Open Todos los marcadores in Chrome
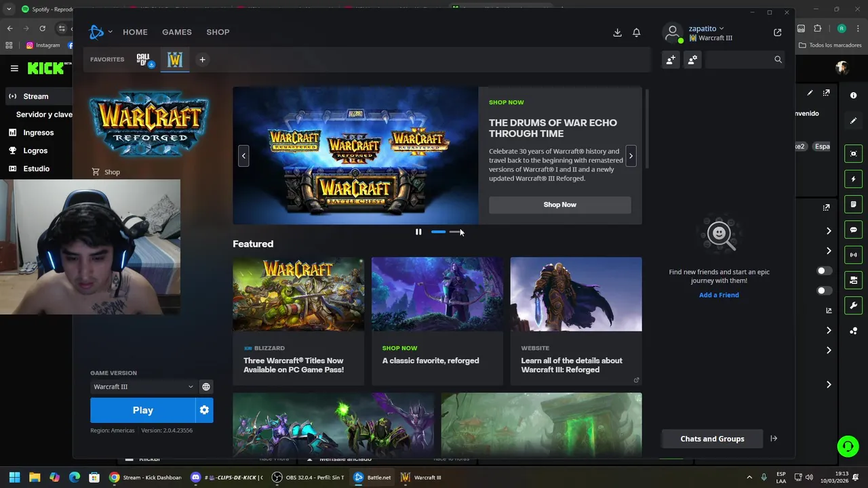The width and height of the screenshot is (868, 488). pos(830,45)
